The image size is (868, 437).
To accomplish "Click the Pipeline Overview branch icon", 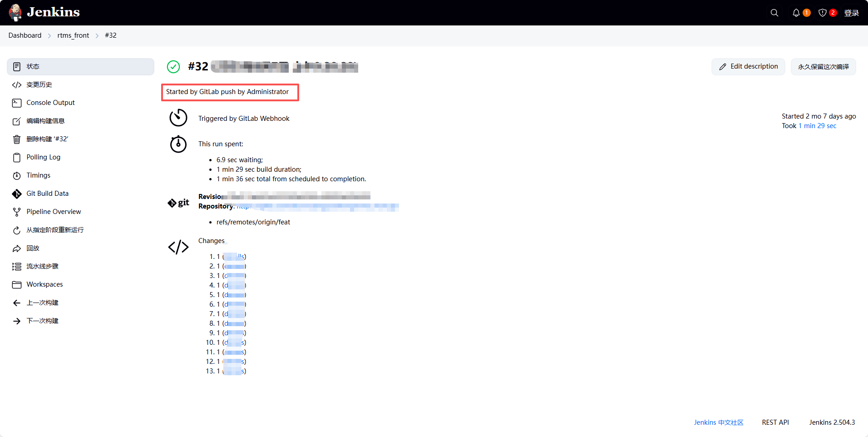I will (x=17, y=212).
